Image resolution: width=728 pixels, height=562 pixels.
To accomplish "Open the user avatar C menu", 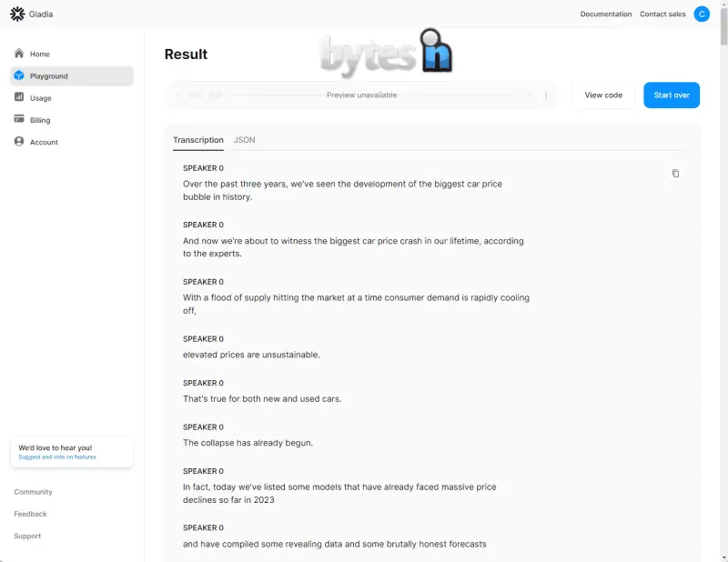I will point(702,14).
